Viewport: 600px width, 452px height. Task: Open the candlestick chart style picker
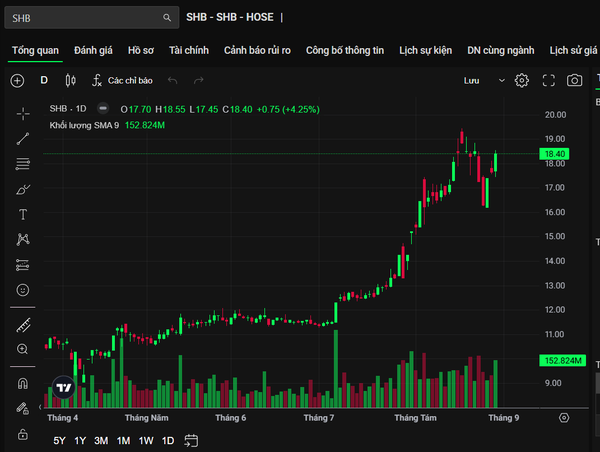70,80
